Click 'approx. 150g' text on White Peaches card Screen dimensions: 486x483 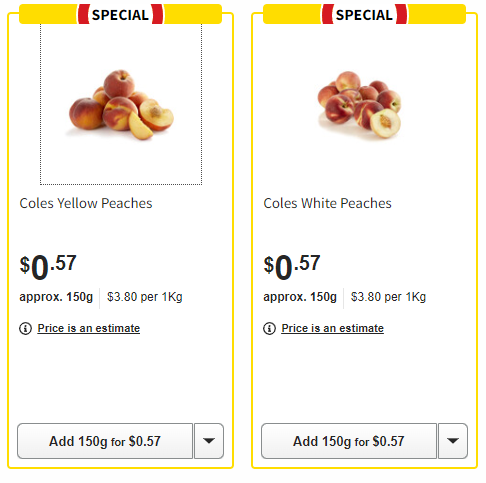pos(300,297)
